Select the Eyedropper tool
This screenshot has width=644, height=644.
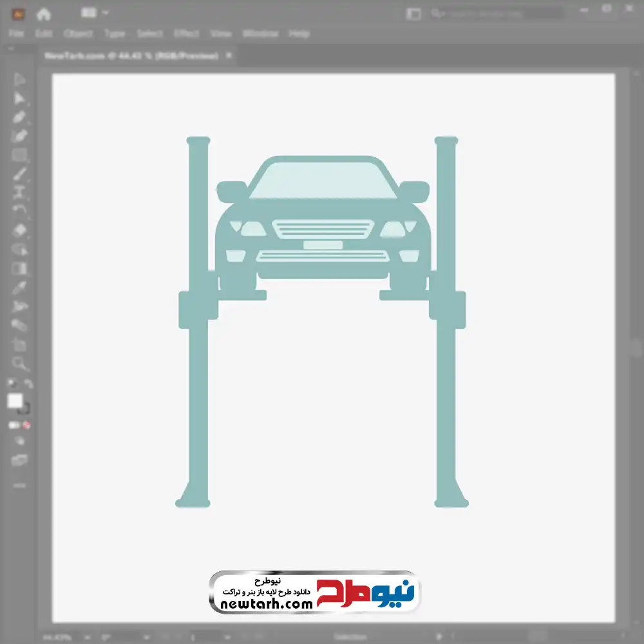19,287
